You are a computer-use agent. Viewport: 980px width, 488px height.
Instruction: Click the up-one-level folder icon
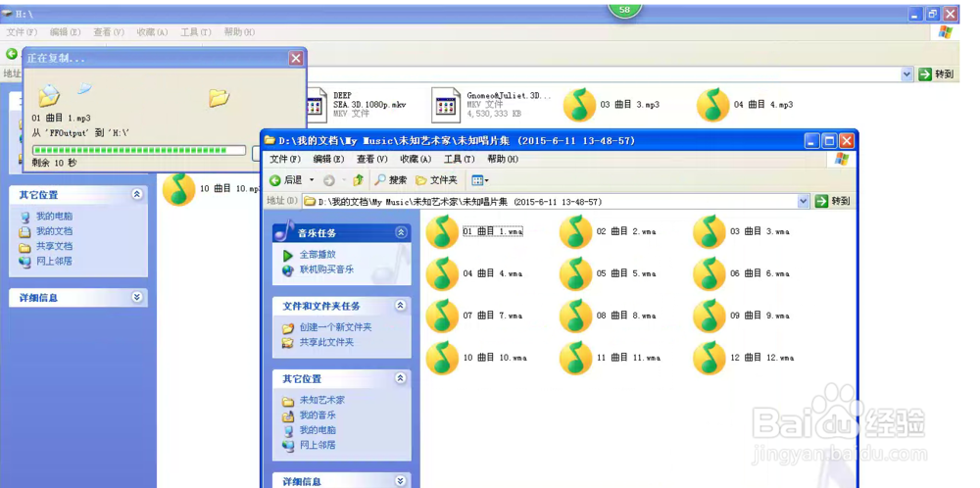point(358,180)
